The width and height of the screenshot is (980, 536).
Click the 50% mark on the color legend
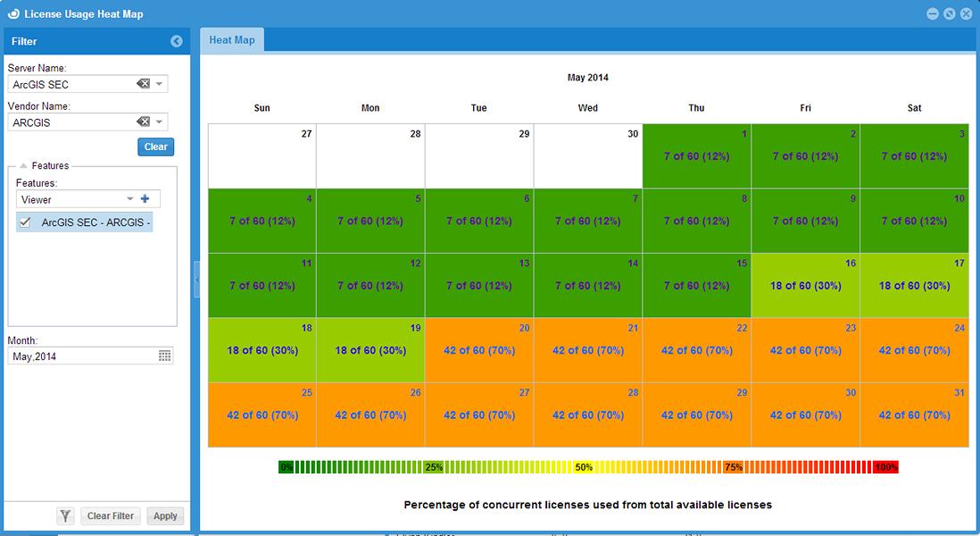[x=584, y=467]
